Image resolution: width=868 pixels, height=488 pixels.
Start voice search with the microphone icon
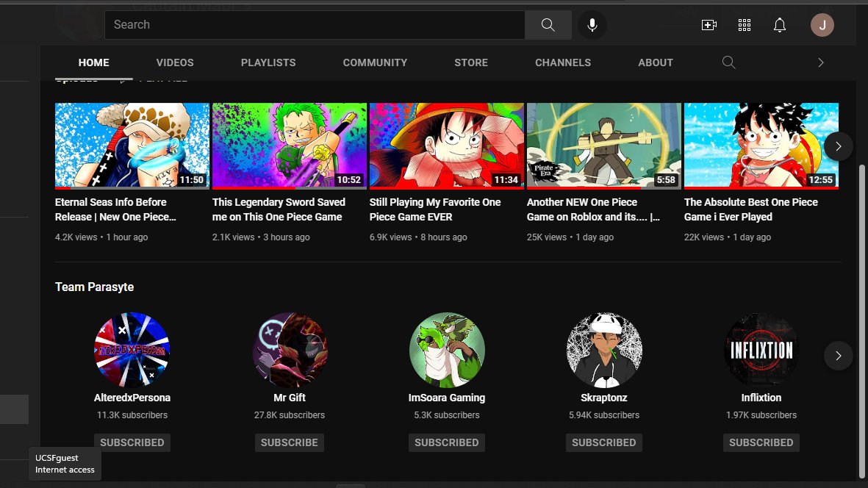pyautogui.click(x=592, y=25)
